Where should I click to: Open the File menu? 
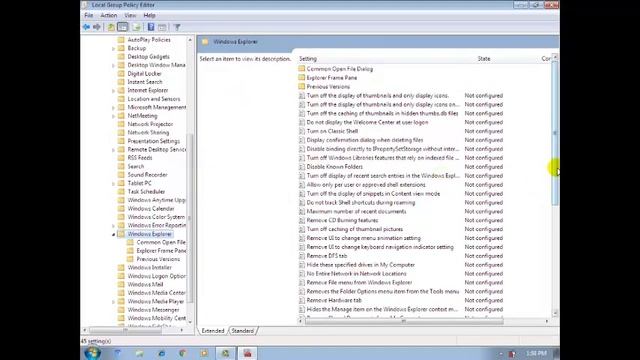pyautogui.click(x=89, y=15)
